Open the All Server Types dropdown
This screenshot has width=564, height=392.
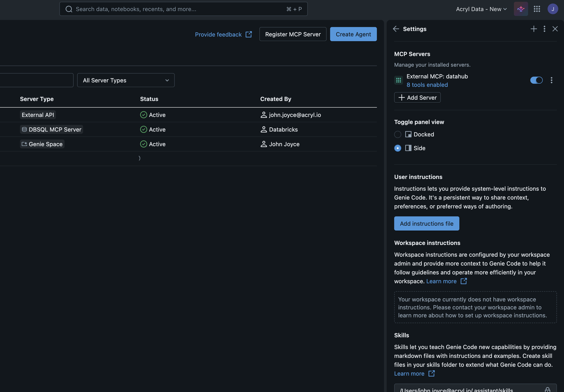coord(125,80)
